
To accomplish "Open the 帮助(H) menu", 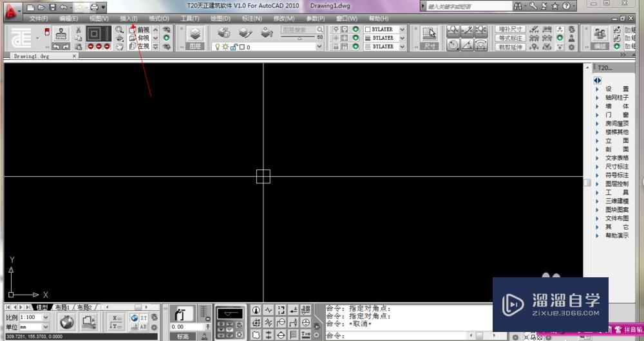I will coord(379,19).
